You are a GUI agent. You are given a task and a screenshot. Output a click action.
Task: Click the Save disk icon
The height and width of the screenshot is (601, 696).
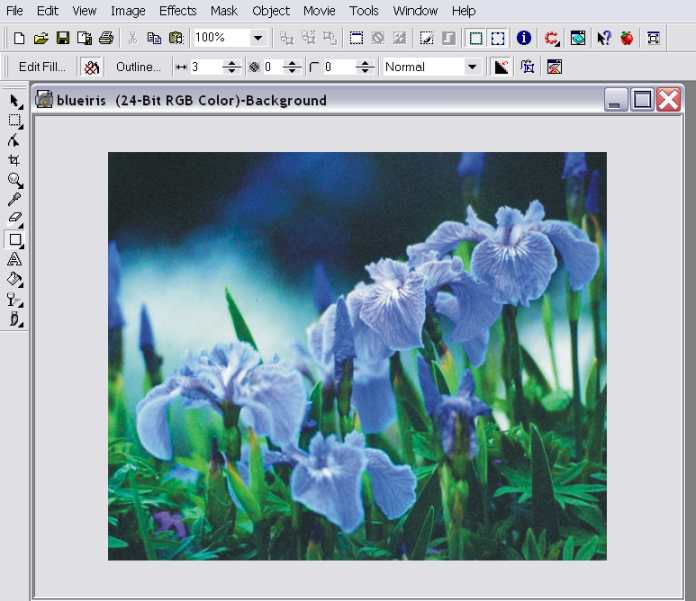point(62,38)
